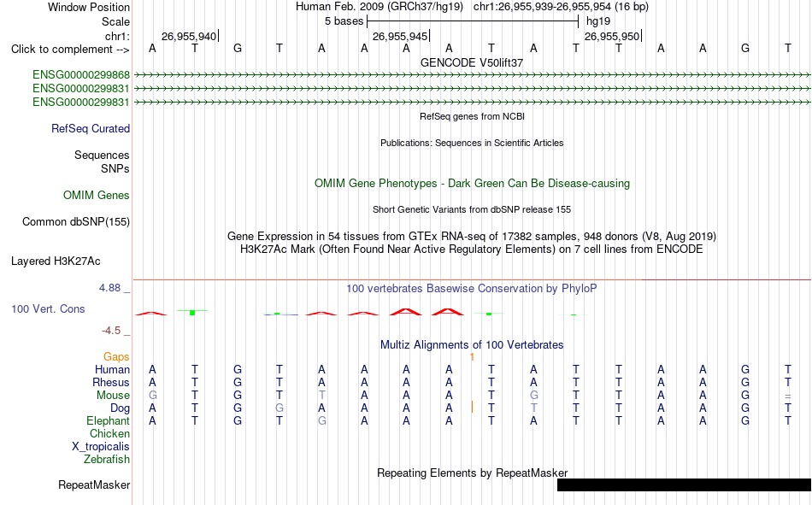Screen dimensions: 812x505
Task: Click the '=' symbol in Mouse row
Action: (x=788, y=396)
